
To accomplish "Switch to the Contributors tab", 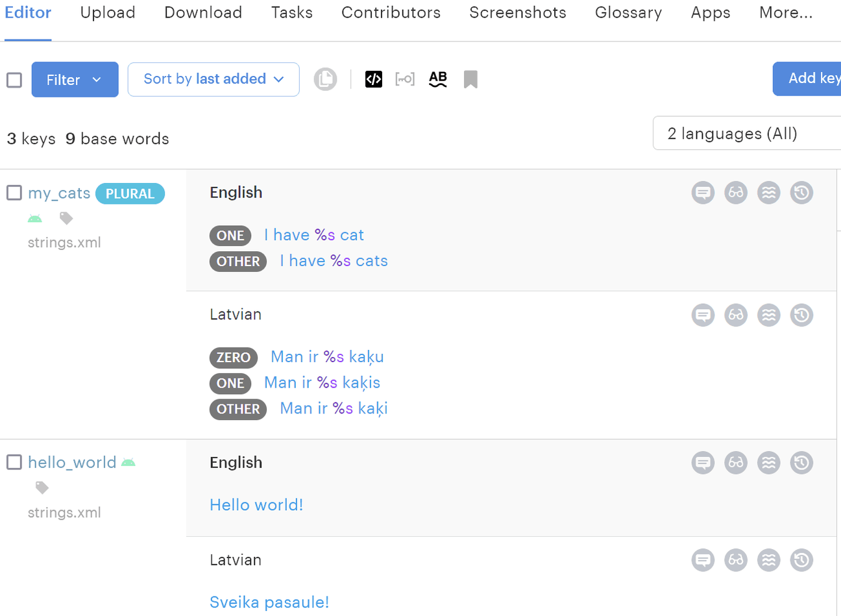I will 391,12.
